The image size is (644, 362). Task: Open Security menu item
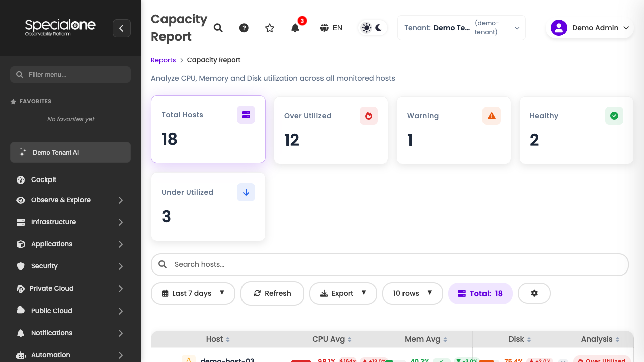coord(70,266)
